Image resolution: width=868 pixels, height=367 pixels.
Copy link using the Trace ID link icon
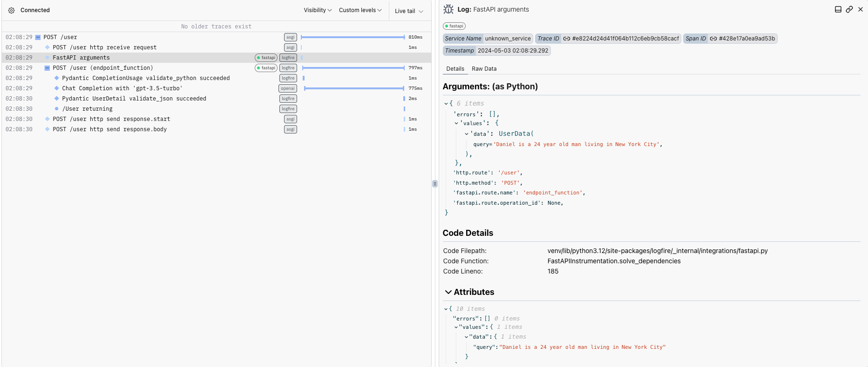click(x=567, y=39)
